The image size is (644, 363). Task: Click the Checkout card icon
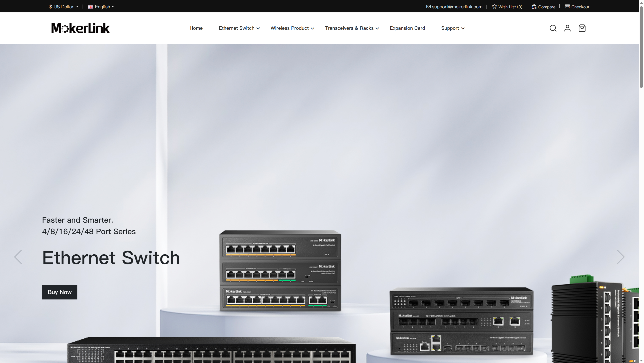tap(567, 7)
